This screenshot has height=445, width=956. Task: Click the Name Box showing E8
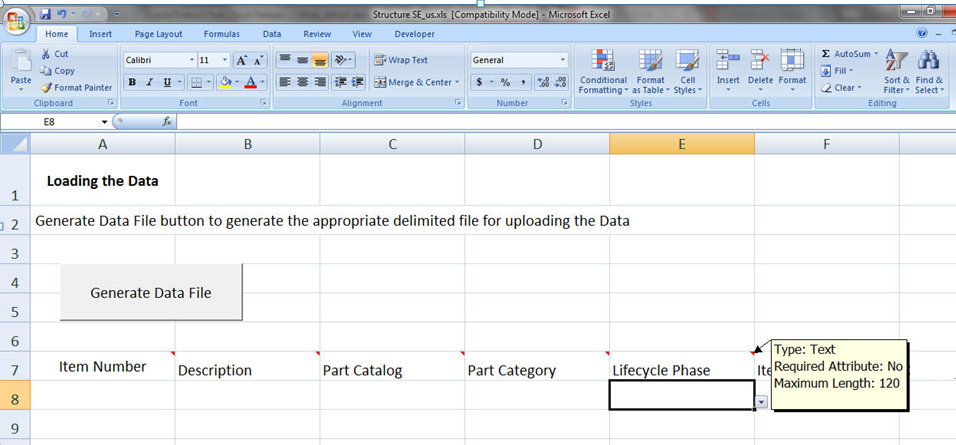click(50, 121)
